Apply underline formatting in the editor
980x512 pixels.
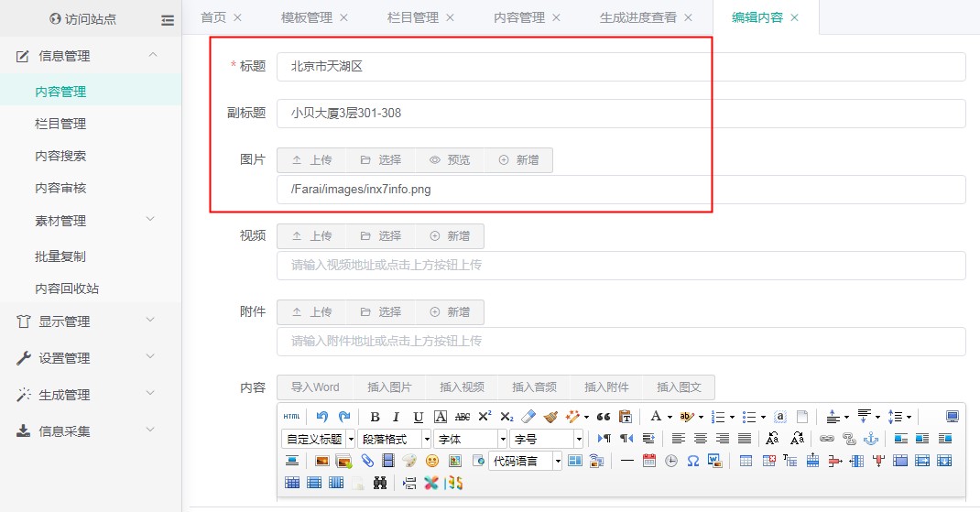418,416
